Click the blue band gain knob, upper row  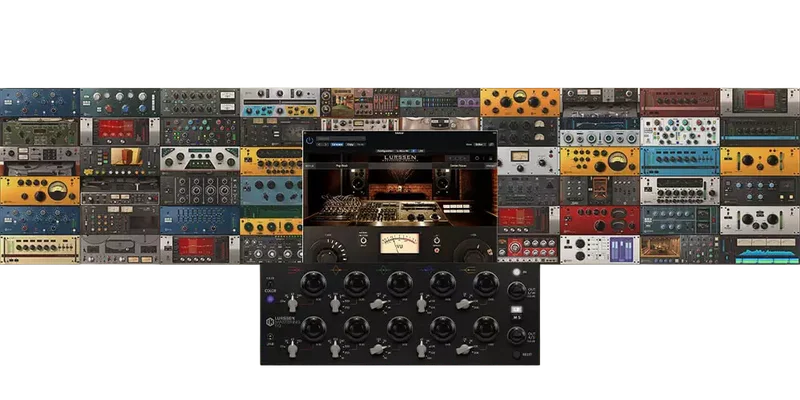[x=443, y=283]
